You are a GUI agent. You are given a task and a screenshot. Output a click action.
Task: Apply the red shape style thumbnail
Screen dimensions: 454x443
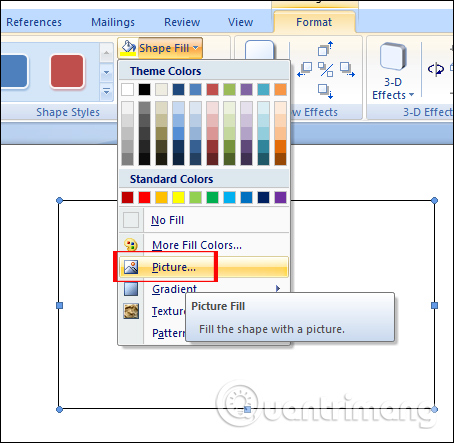tap(67, 72)
